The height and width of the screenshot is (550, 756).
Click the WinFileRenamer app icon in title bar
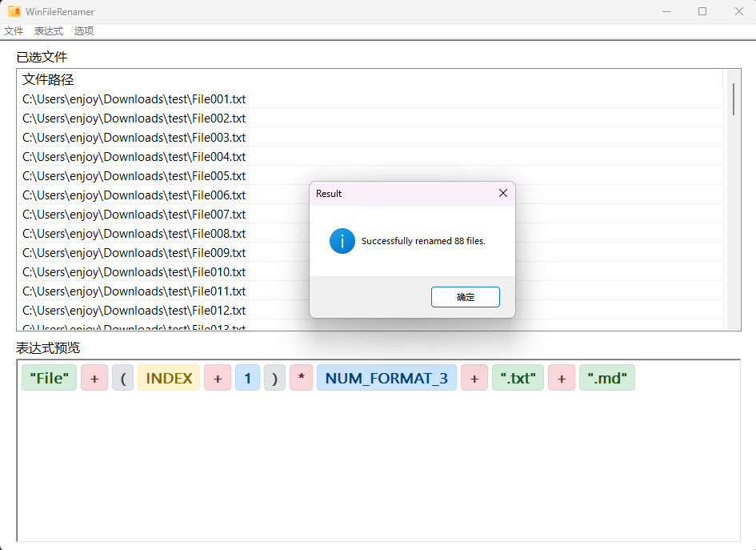click(x=14, y=11)
